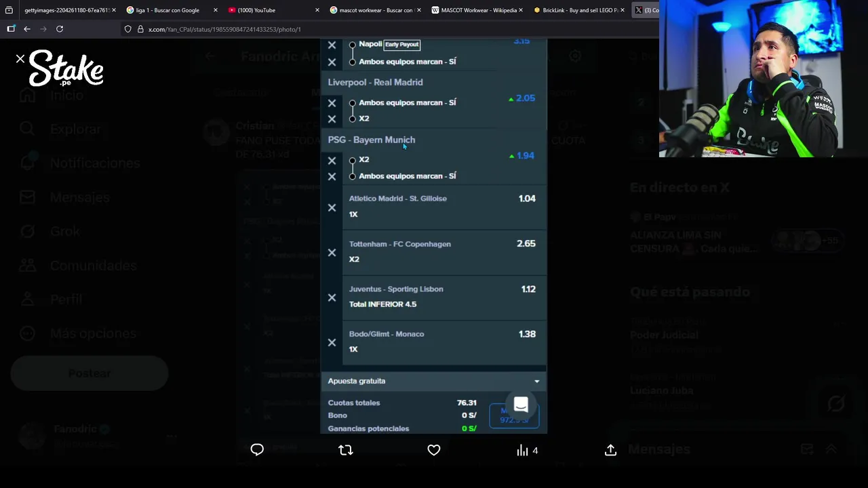Remove PSG - Bayern 'Ambos equipos marcan' leg
Viewport: 868px width, 488px height.
pyautogui.click(x=332, y=176)
